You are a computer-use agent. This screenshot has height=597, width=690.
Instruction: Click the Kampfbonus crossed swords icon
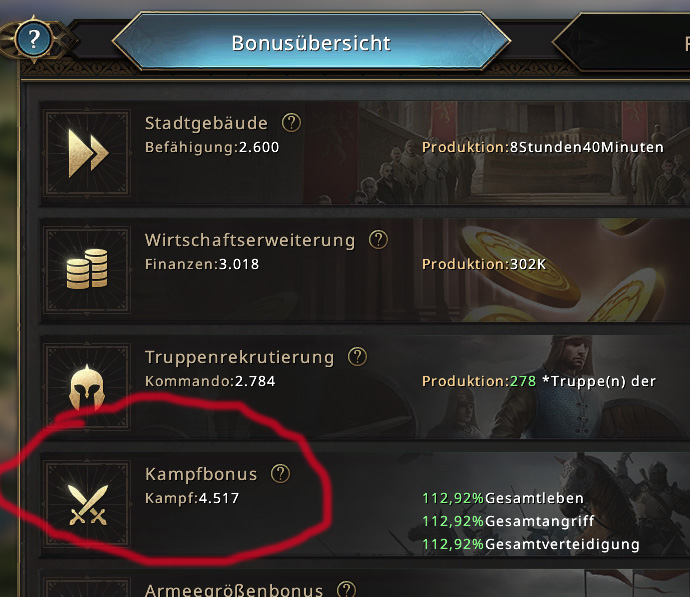[87, 504]
